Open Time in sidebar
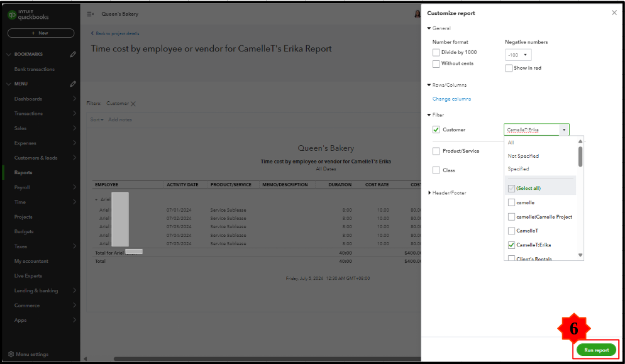 pos(20,202)
